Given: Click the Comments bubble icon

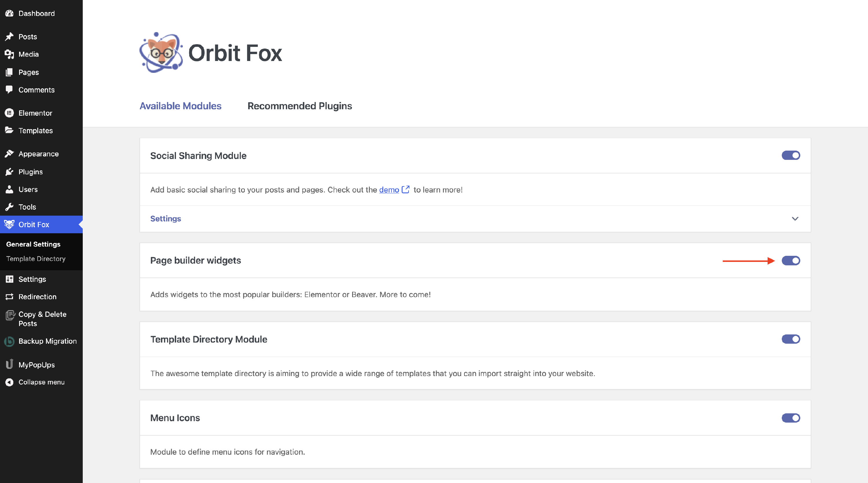Looking at the screenshot, I should tap(10, 90).
